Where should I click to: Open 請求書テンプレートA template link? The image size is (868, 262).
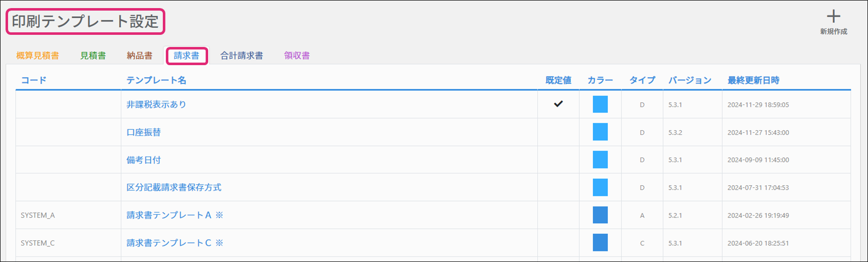[x=175, y=215]
